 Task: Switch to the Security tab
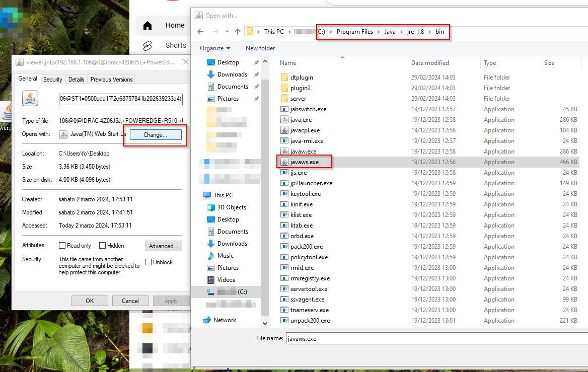point(52,80)
